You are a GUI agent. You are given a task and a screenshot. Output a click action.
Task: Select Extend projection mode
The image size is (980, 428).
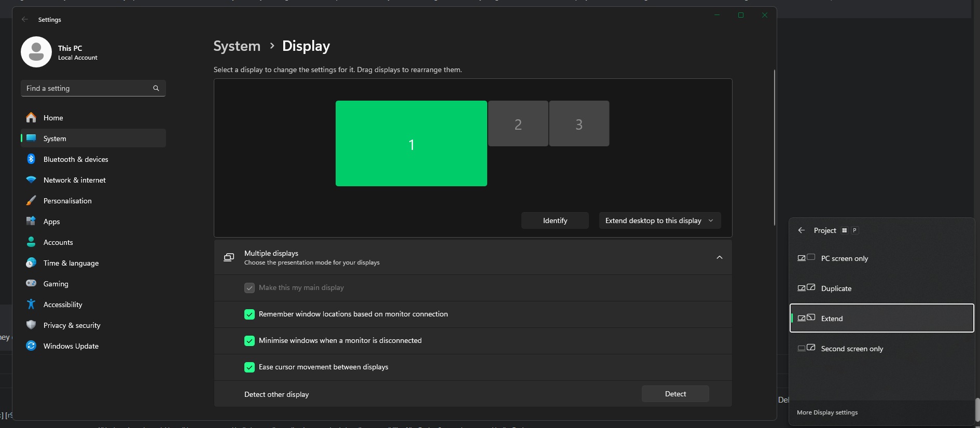tap(881, 318)
